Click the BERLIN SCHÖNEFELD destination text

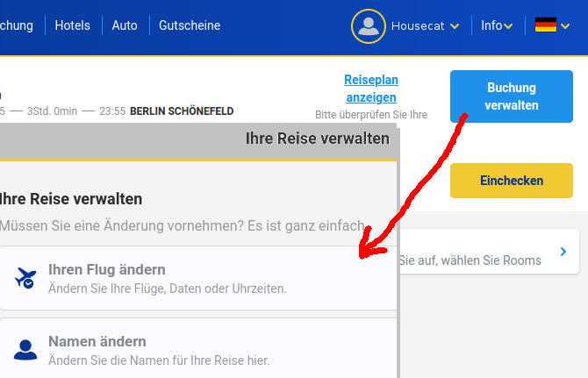182,111
